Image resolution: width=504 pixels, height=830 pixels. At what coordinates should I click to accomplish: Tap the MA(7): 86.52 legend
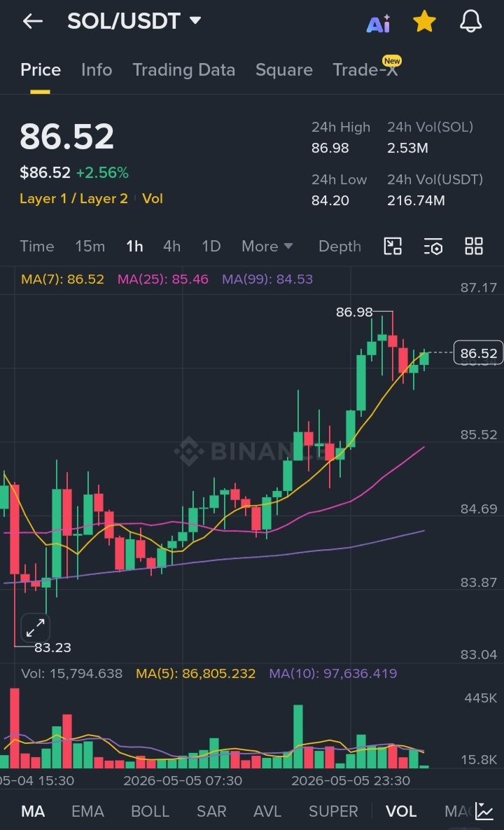click(x=62, y=279)
